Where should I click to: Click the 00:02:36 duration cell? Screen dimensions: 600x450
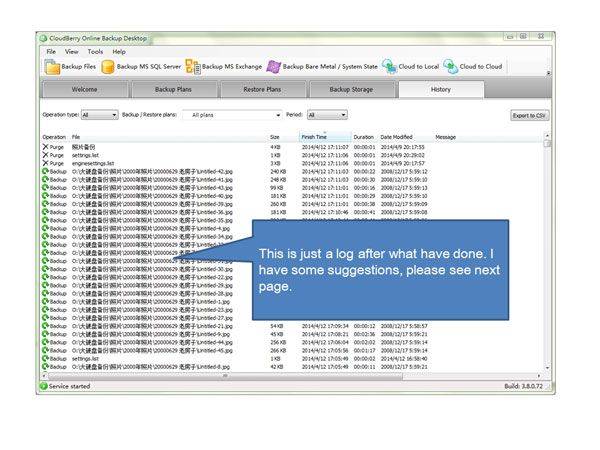pyautogui.click(x=365, y=334)
